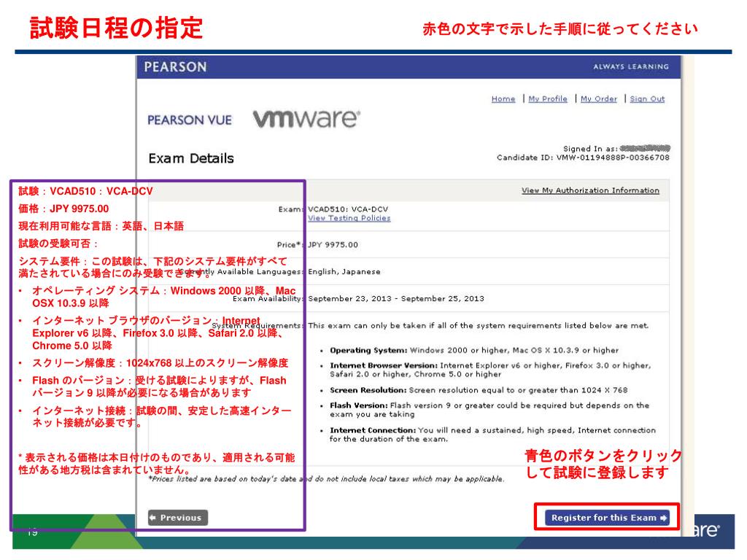
Task: Click the PEARSON banner logo text
Action: 175,67
